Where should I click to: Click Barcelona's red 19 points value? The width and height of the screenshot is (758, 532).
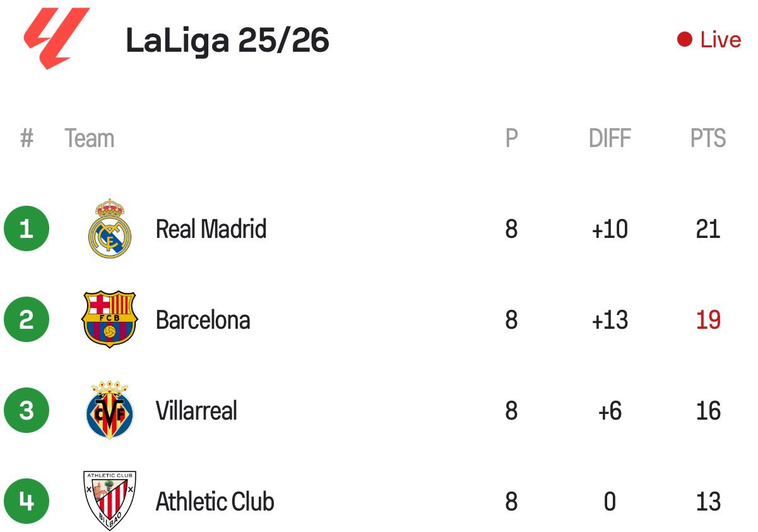(x=708, y=320)
